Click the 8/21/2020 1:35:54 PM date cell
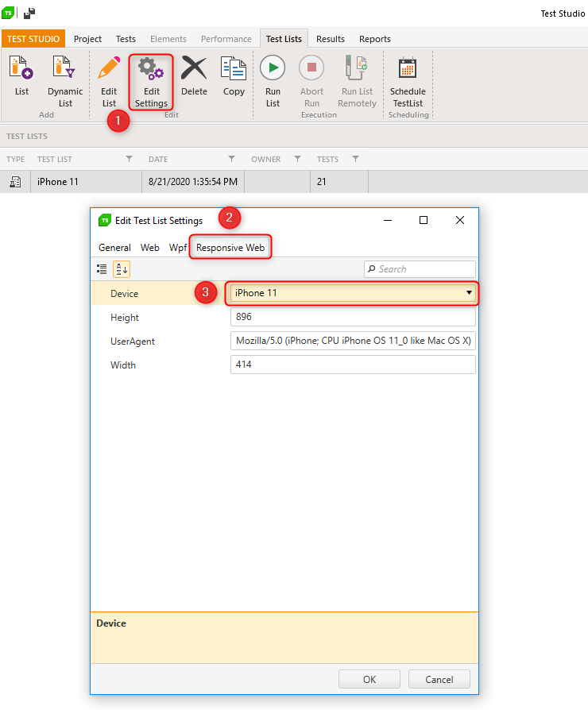Viewport: 588px width, 710px height. click(x=193, y=182)
